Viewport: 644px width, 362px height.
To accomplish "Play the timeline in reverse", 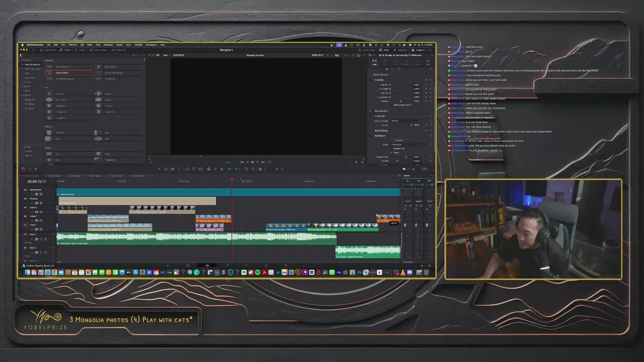I will (248, 162).
